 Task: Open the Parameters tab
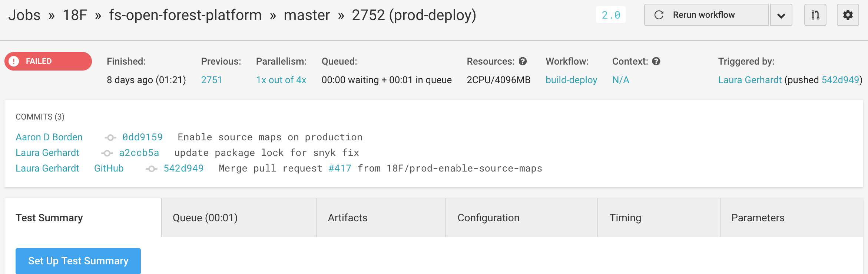(792, 218)
